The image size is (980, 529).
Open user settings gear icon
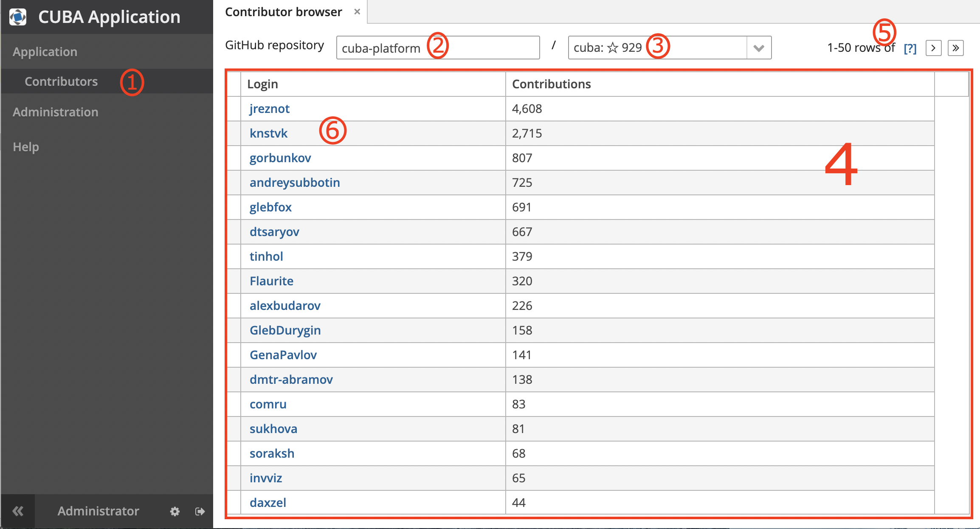[175, 511]
